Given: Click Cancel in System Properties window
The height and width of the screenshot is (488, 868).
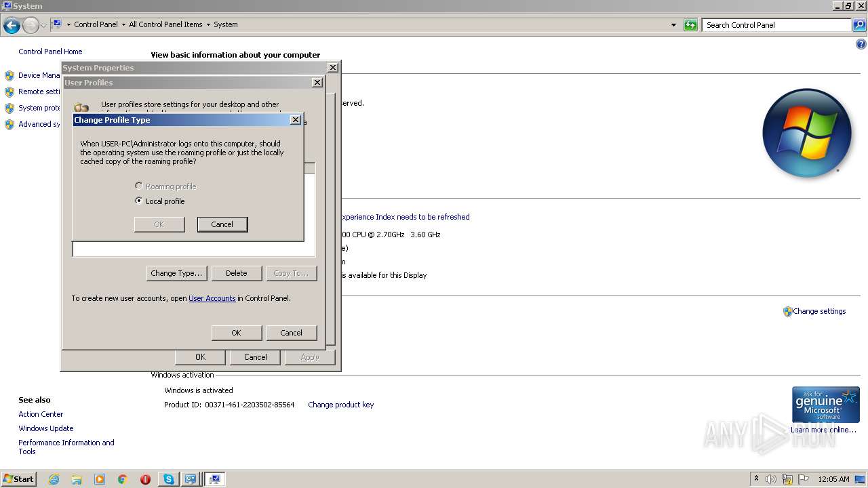Looking at the screenshot, I should pyautogui.click(x=256, y=357).
